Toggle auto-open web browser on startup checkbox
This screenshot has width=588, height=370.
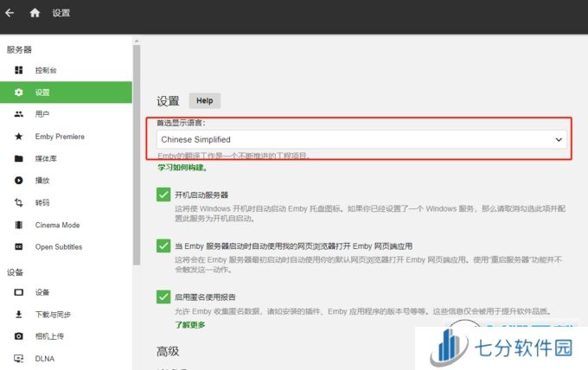click(163, 246)
